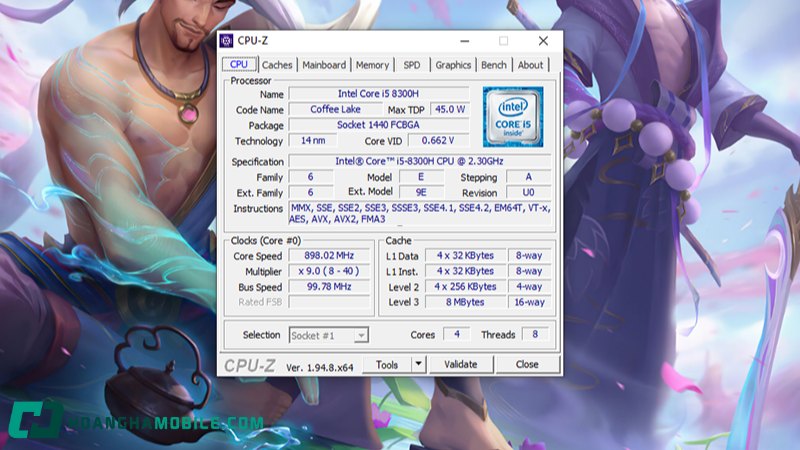800x450 pixels.
Task: Click the 0.662 V Core VID value
Action: tap(438, 140)
